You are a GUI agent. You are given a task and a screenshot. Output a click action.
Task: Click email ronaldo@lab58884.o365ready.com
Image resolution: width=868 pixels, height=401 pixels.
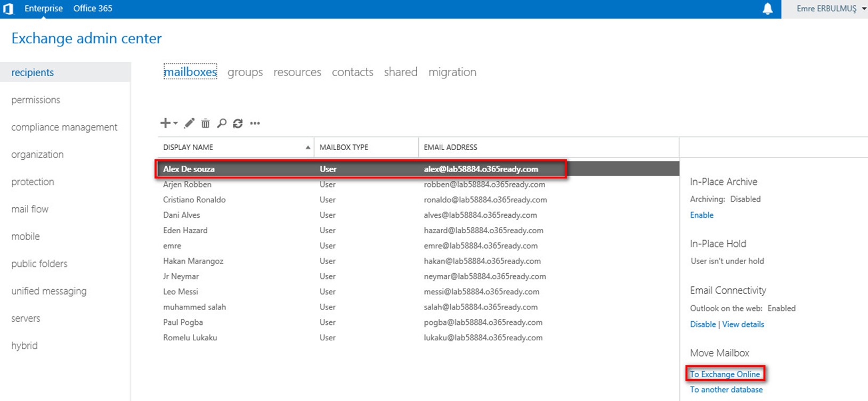pos(485,200)
